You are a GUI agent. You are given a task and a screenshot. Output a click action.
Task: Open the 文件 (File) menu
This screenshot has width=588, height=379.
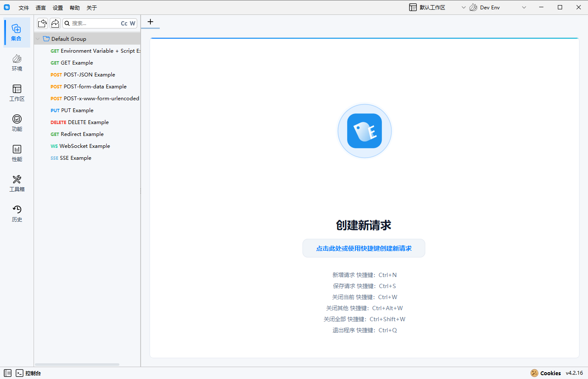click(x=24, y=8)
